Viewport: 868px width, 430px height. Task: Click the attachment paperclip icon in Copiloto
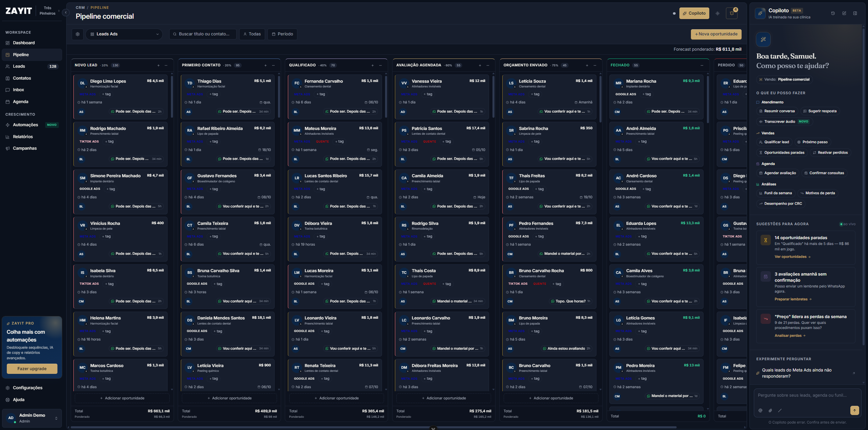[770, 410]
